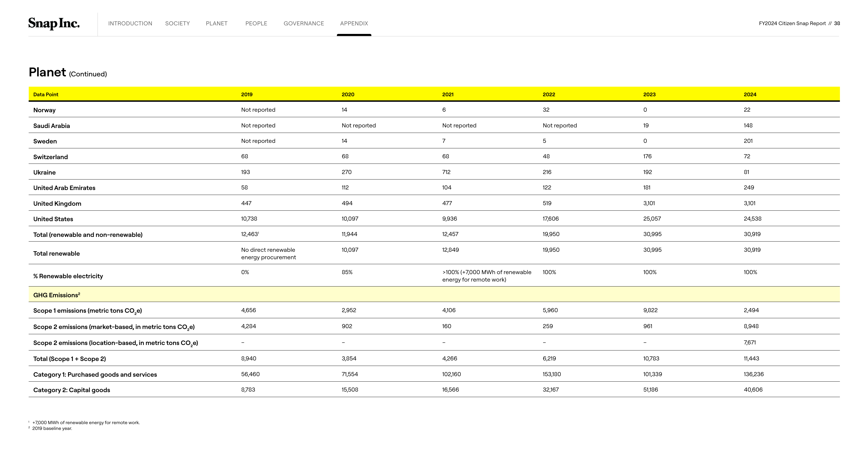Click the '>100% (+7,000 MWh' cell
Image resolution: width=868 pixels, height=455 pixels.
[487, 276]
